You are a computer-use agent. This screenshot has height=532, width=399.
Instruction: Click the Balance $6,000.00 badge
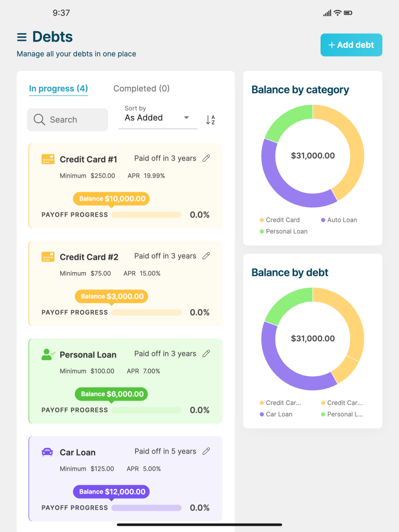[x=111, y=394]
